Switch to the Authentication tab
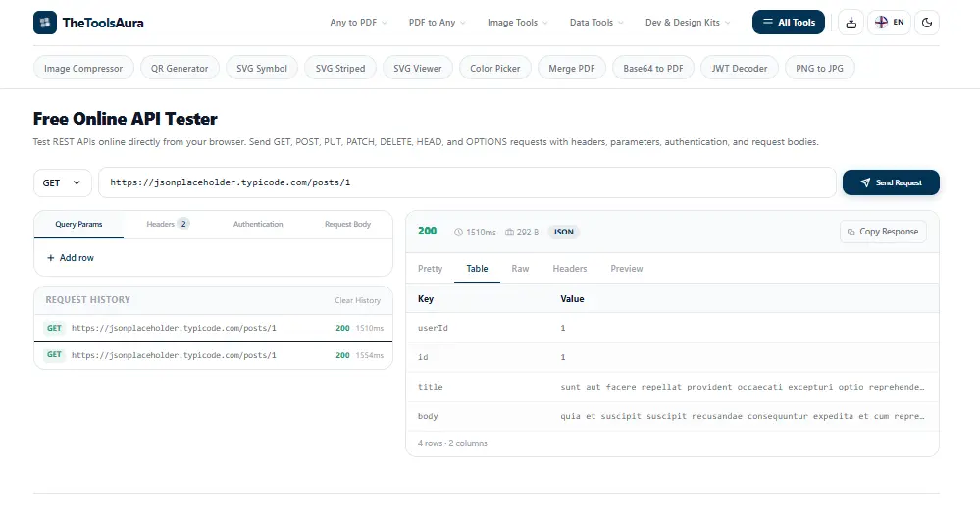The image size is (980, 521). pos(258,224)
